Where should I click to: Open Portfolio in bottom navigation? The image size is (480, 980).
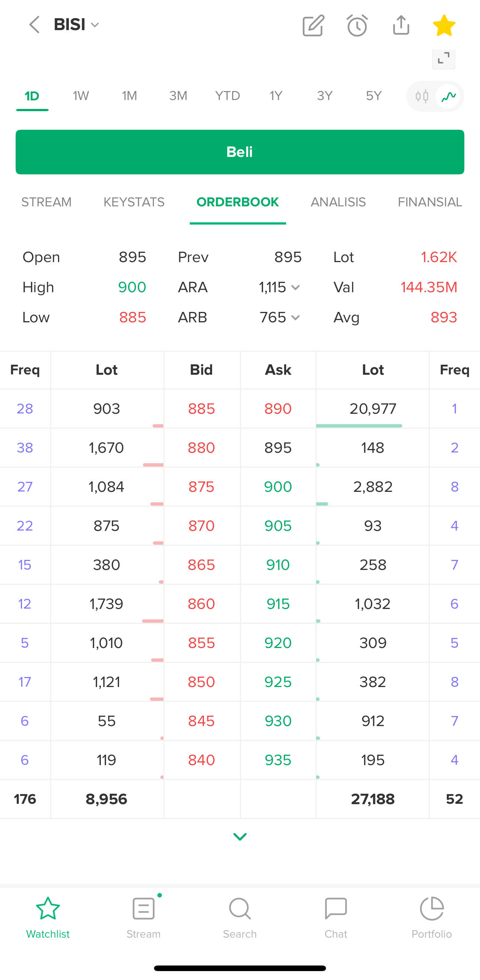click(x=431, y=917)
